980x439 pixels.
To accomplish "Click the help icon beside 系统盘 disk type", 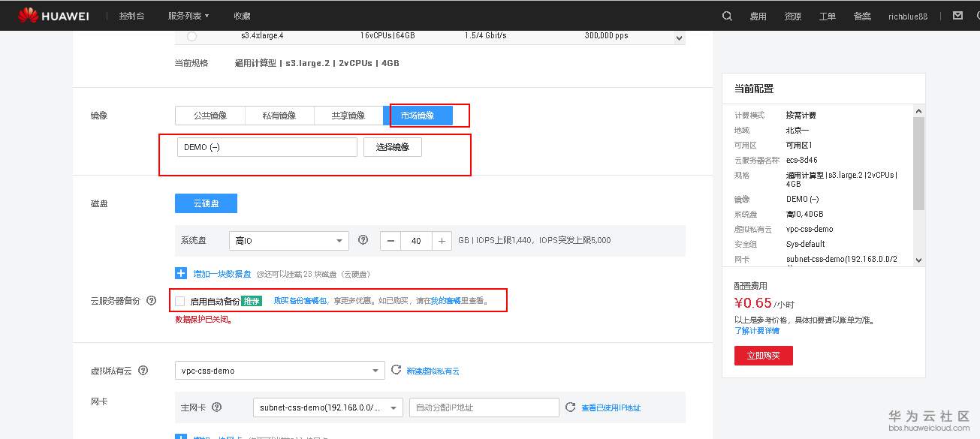I will pyautogui.click(x=363, y=241).
